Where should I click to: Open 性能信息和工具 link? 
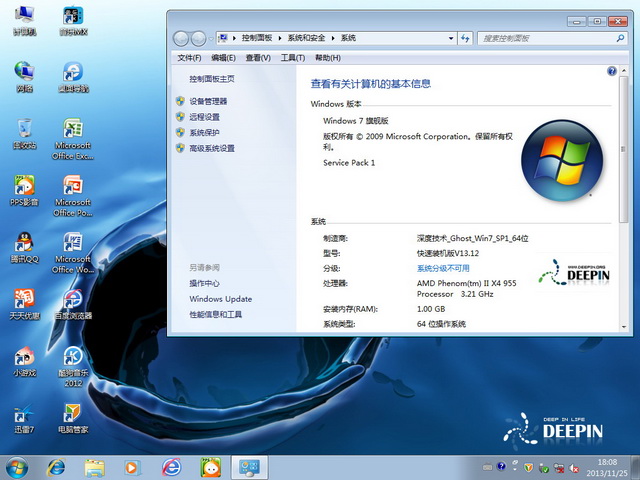[x=216, y=314]
